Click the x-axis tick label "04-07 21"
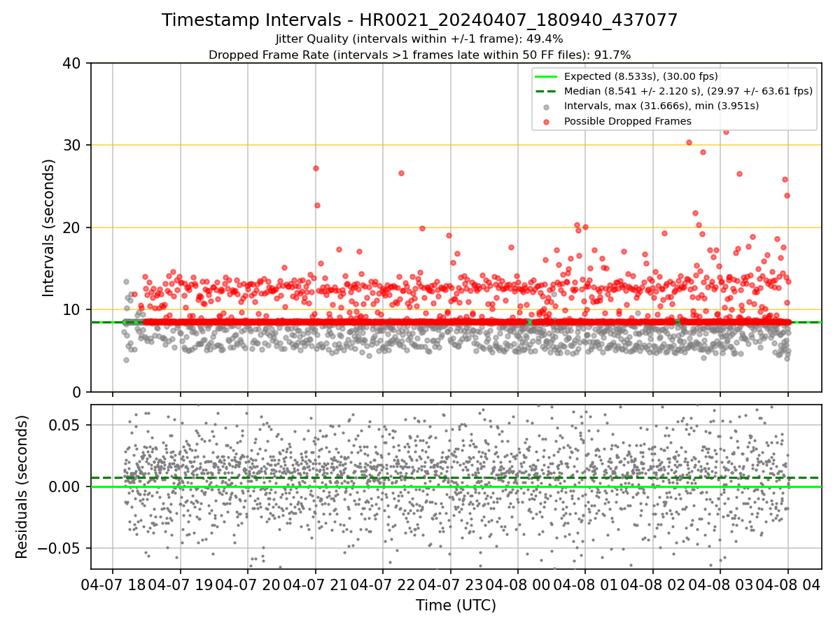The width and height of the screenshot is (840, 630). pos(315,584)
